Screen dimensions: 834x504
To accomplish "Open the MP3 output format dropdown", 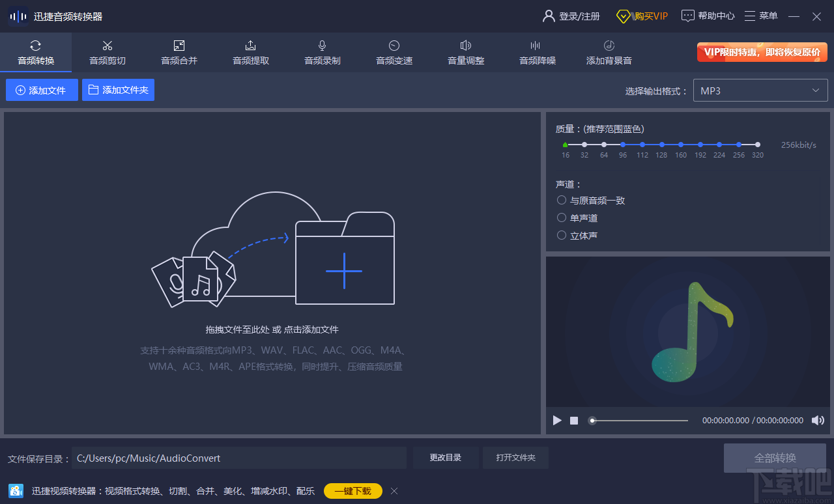I will [760, 90].
